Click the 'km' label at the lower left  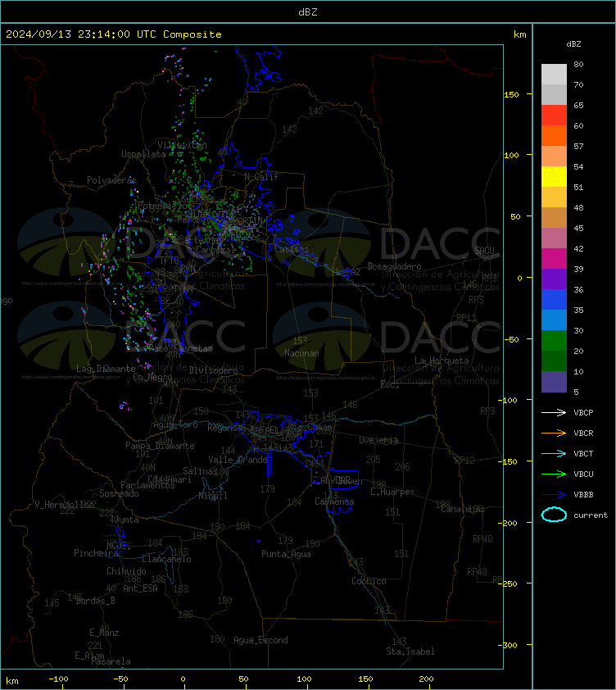12,681
